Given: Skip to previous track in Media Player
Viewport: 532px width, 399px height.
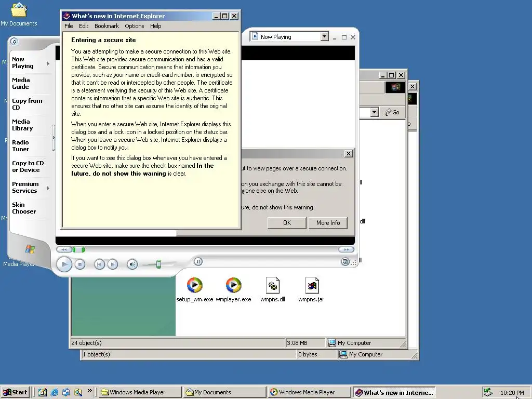Looking at the screenshot, I should (99, 264).
